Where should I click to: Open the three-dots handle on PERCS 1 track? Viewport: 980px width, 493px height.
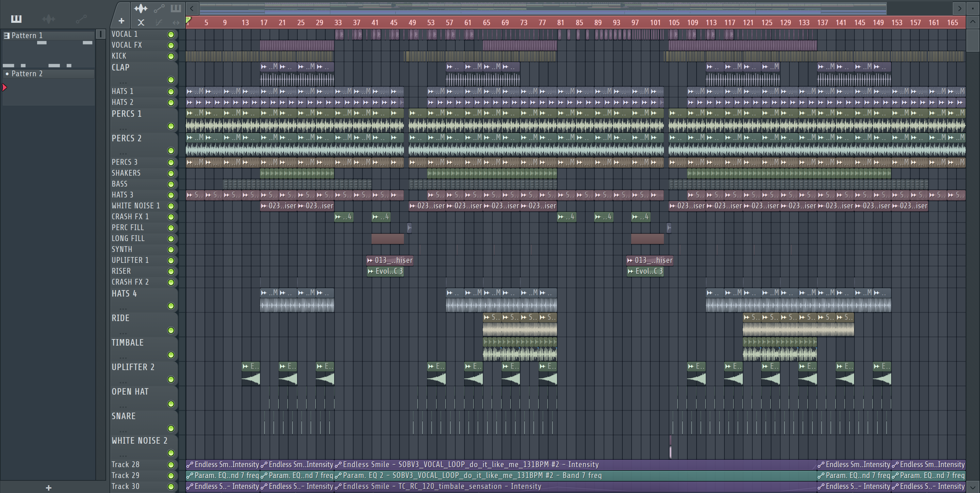click(122, 129)
